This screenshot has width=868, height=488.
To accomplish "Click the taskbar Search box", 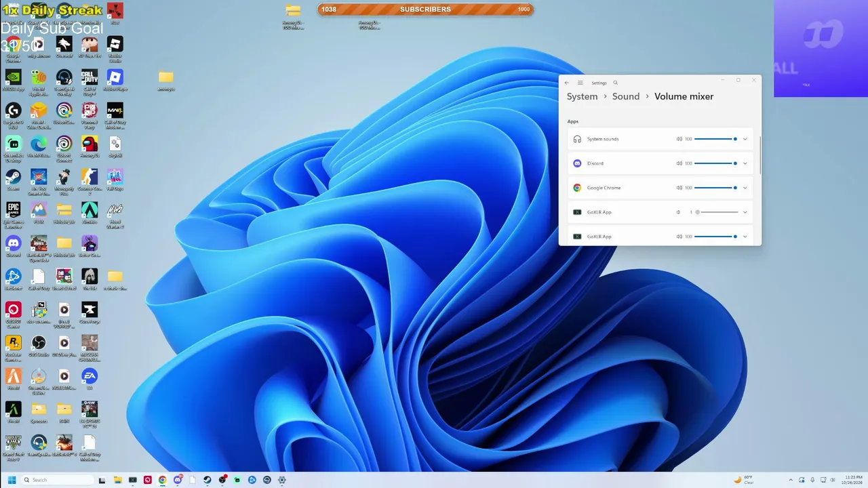I will [x=58, y=480].
